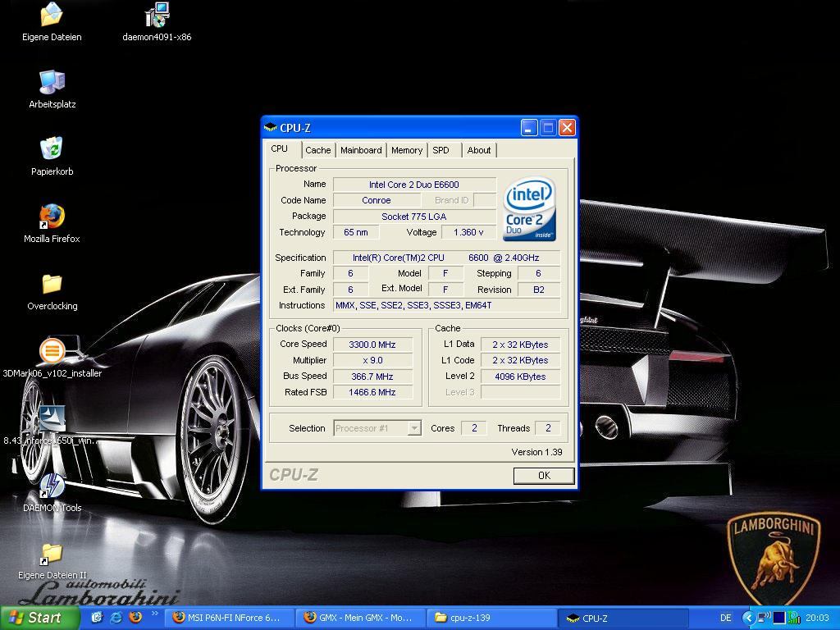Click the Rated FSB value 1466.6 MHz
This screenshot has height=630, width=840.
coord(372,391)
